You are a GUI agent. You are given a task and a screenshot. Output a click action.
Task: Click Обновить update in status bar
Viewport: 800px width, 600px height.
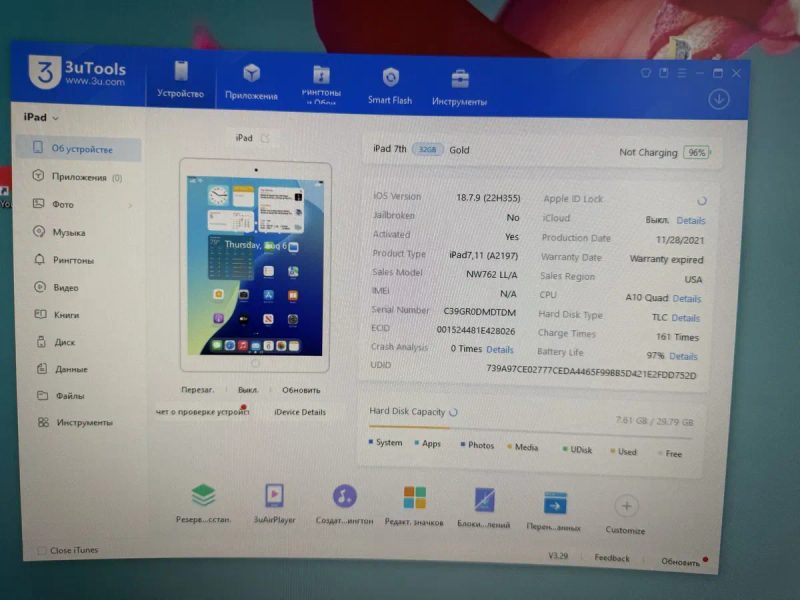click(681, 562)
